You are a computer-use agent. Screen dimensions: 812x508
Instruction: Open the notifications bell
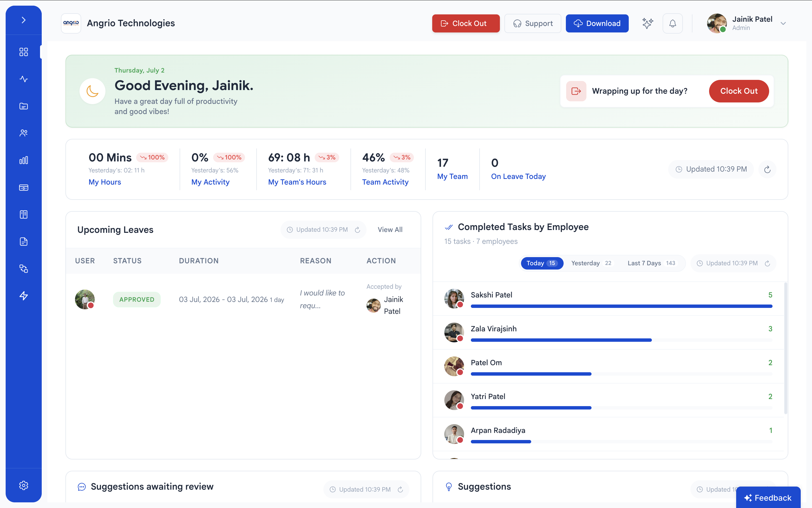673,23
